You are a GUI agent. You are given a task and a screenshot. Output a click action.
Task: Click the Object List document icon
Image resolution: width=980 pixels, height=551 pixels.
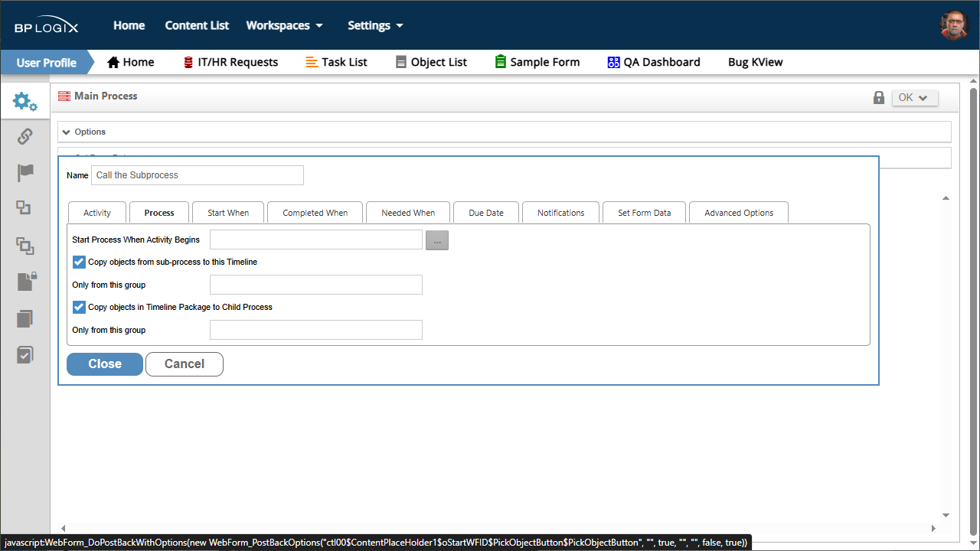[401, 62]
